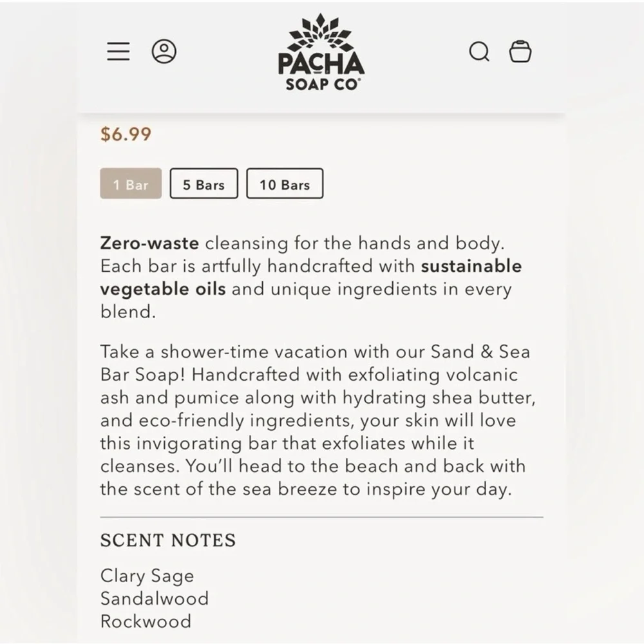Select the 1 Bar quantity option
The image size is (644, 644).
tap(131, 185)
